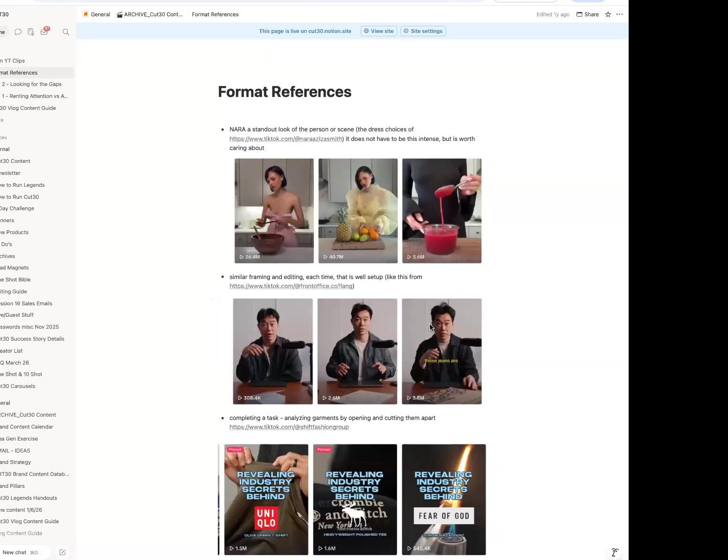728x560 pixels.
Task: Select Format References in sidebar
Action: pyautogui.click(x=37, y=73)
